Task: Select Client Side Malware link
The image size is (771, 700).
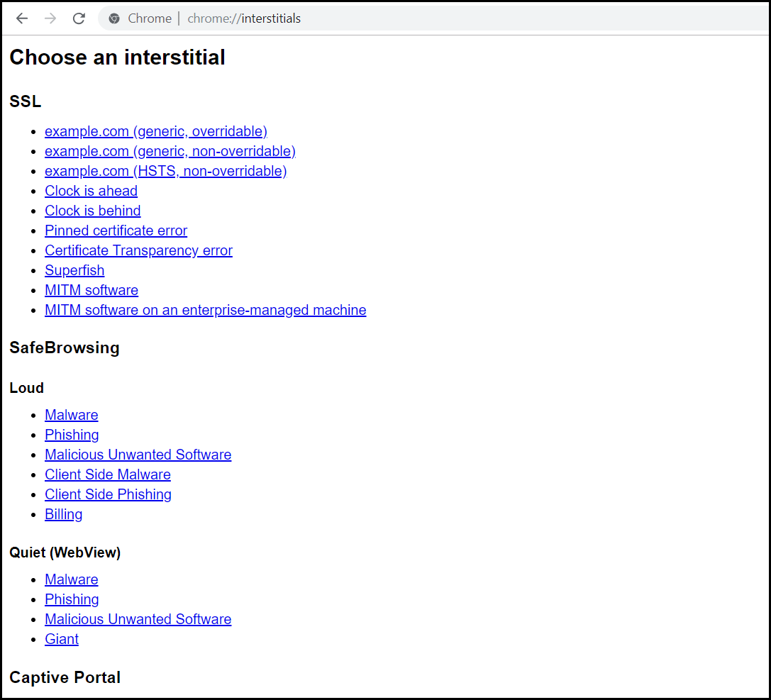Action: (x=107, y=474)
